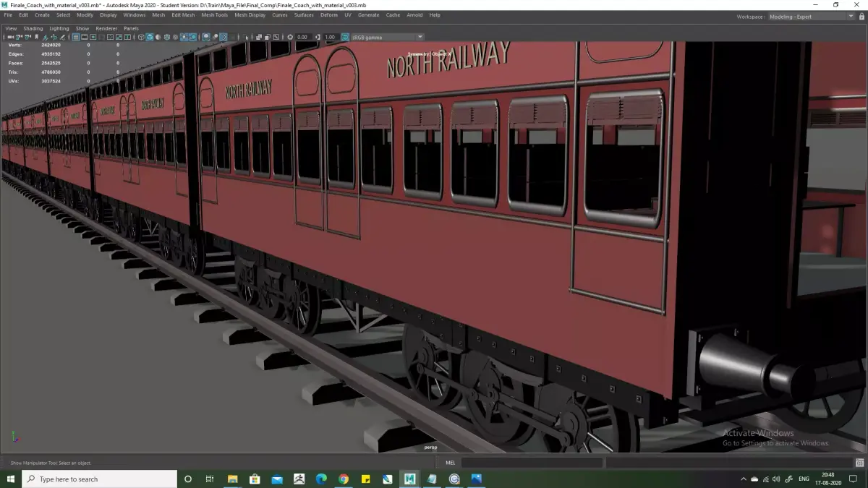Open the panel Renderer menu
Screen dimensions: 868x488
pyautogui.click(x=106, y=29)
